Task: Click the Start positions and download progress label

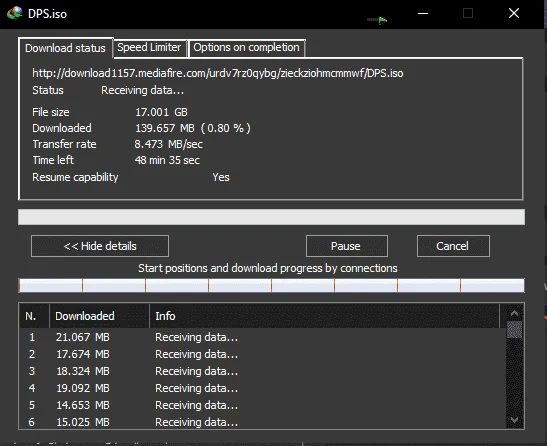Action: pyautogui.click(x=268, y=268)
